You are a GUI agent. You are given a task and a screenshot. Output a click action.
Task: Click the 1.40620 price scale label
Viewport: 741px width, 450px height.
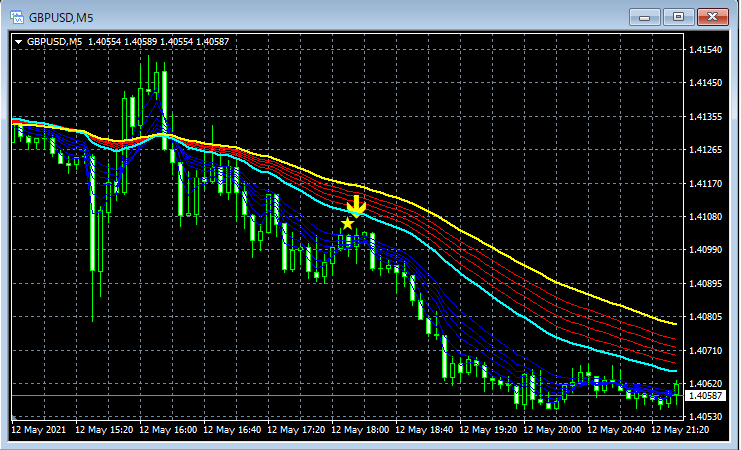click(706, 384)
